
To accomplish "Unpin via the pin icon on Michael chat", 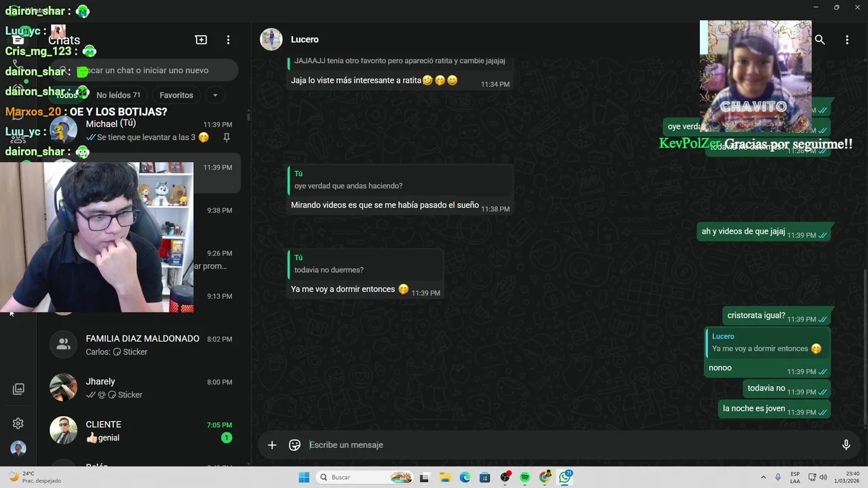I will click(x=226, y=138).
